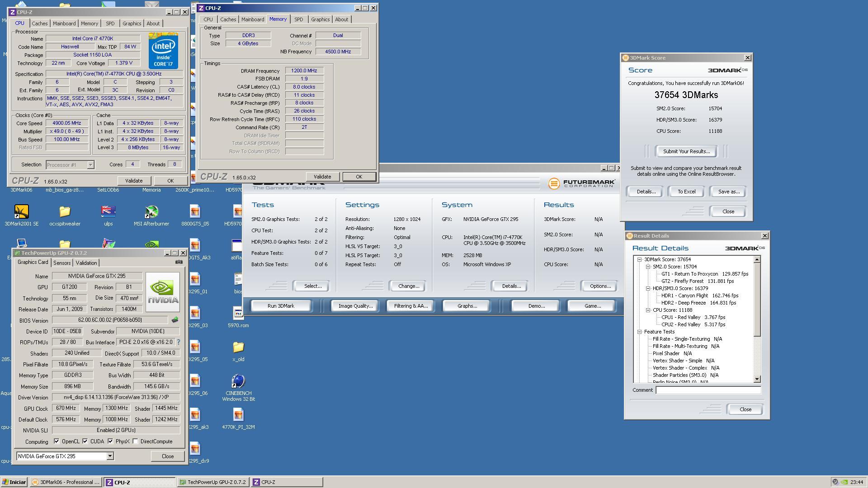868x488 pixels.
Task: Switch to 3DMark06 Professional taskbar item
Action: (x=66, y=482)
